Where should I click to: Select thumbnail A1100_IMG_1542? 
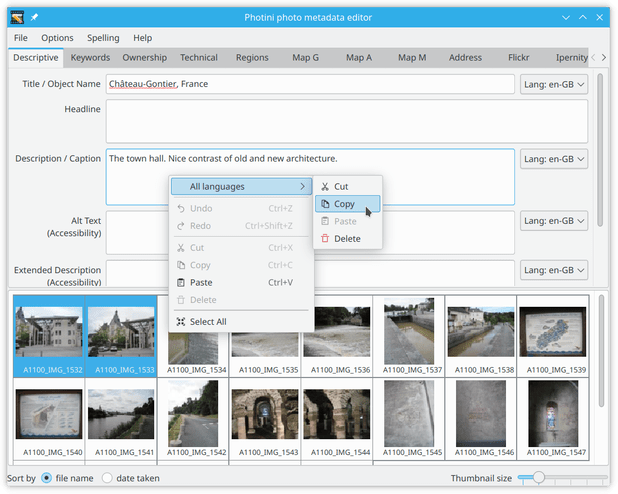pyautogui.click(x=193, y=419)
